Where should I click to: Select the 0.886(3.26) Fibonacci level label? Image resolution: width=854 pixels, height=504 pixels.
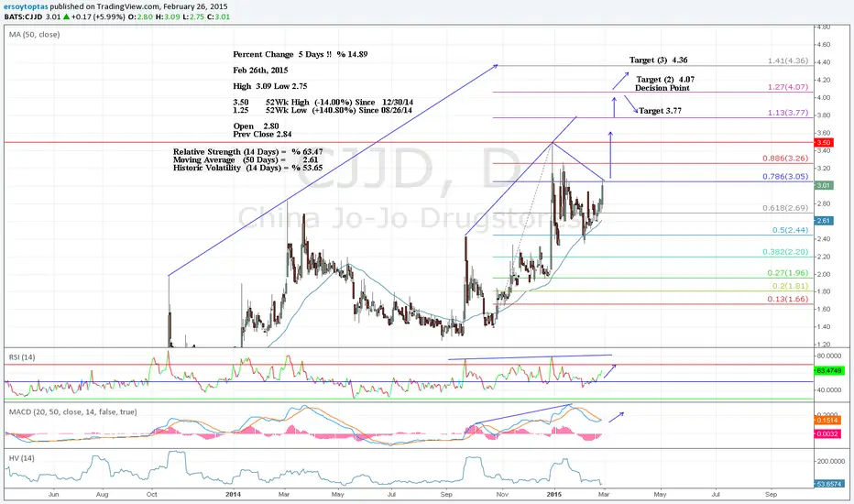point(785,159)
